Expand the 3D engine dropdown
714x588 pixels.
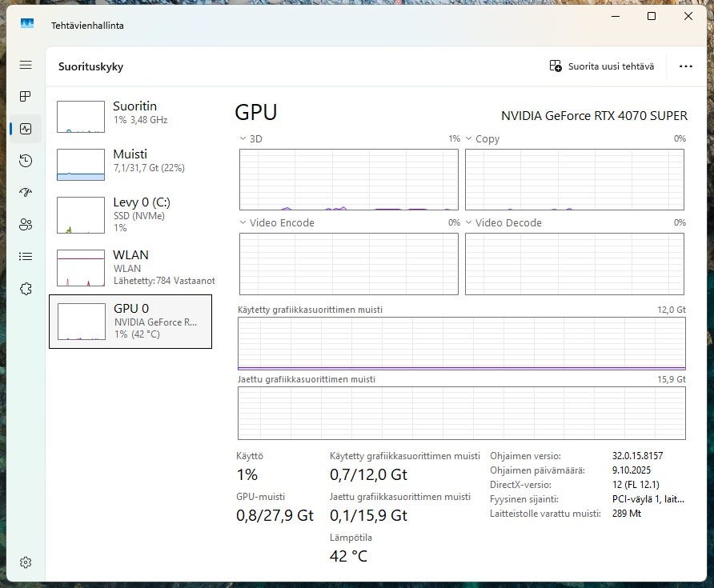pos(251,139)
